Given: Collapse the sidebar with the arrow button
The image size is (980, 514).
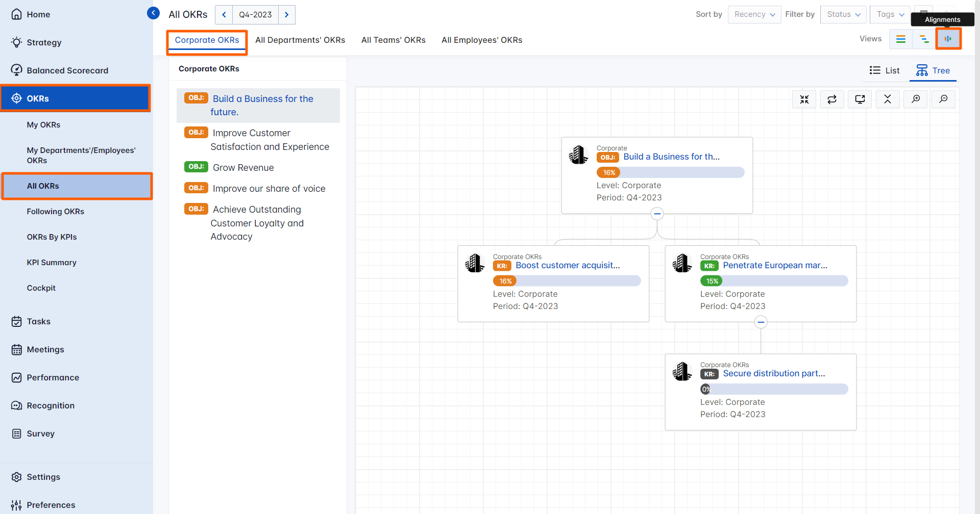Looking at the screenshot, I should [153, 13].
